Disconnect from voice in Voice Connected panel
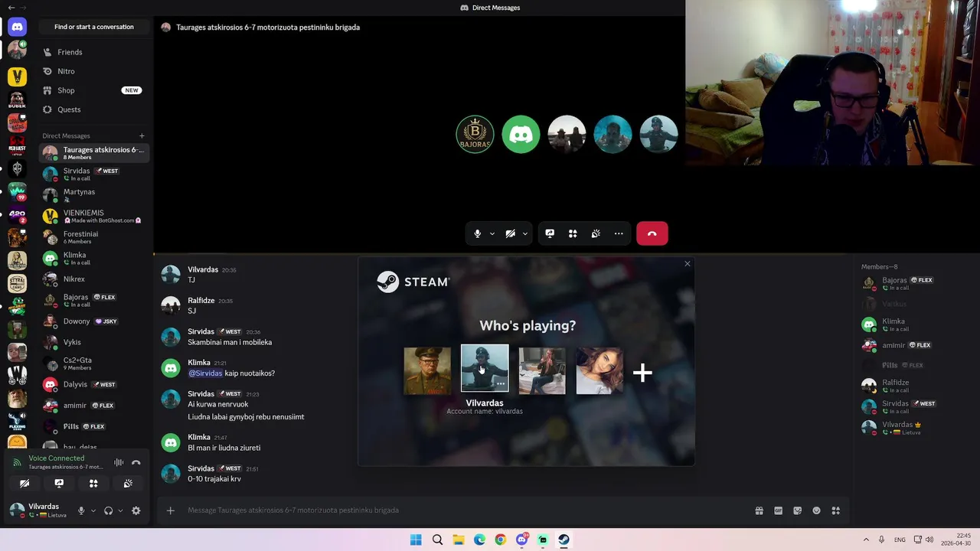 pyautogui.click(x=136, y=462)
